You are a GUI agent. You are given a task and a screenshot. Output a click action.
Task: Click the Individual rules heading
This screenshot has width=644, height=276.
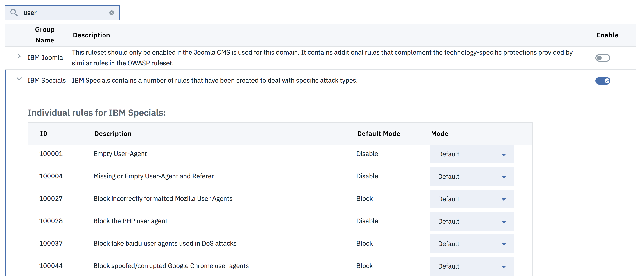[x=96, y=113]
